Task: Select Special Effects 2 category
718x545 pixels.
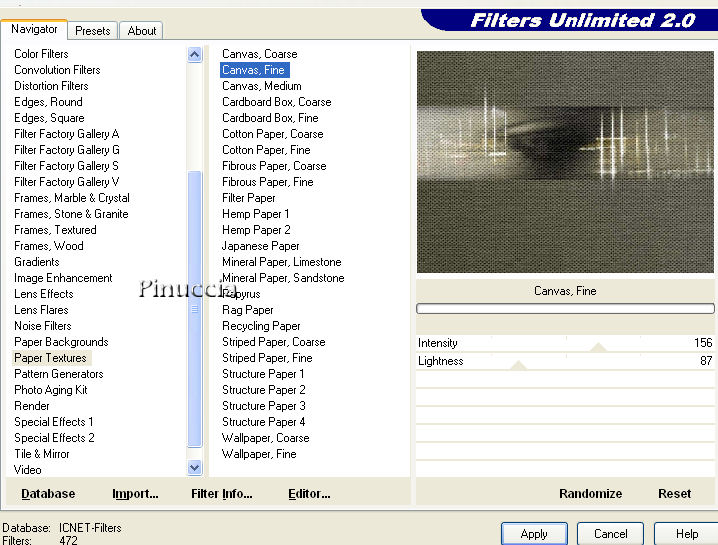Action: coord(54,438)
